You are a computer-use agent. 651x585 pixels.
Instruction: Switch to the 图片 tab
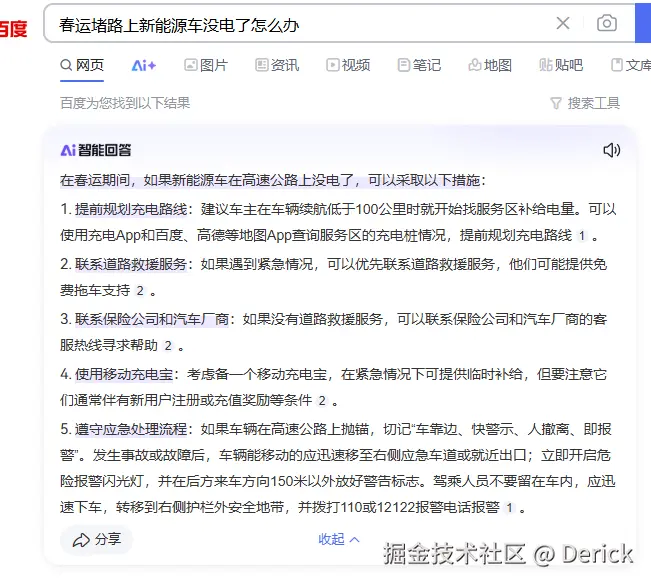coord(205,65)
